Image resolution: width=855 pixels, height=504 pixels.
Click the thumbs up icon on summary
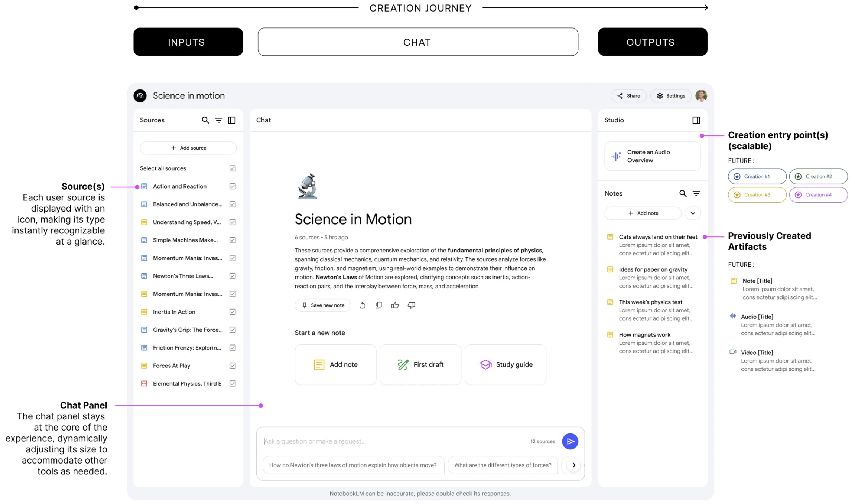[395, 305]
